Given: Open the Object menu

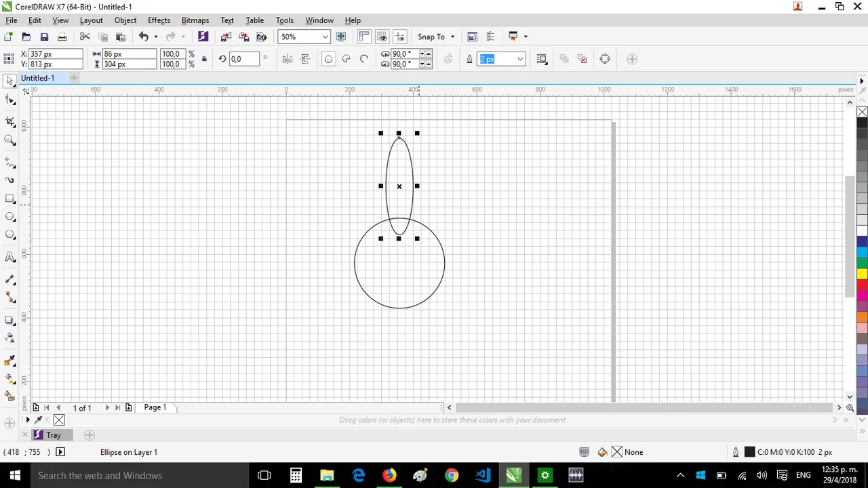Looking at the screenshot, I should [125, 20].
